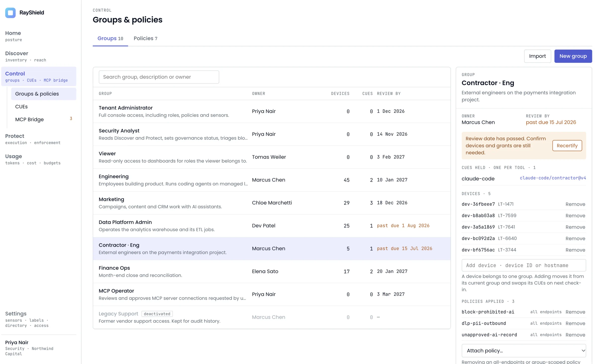The width and height of the screenshot is (597, 364).
Task: Switch to the Policies tab
Action: (x=145, y=38)
